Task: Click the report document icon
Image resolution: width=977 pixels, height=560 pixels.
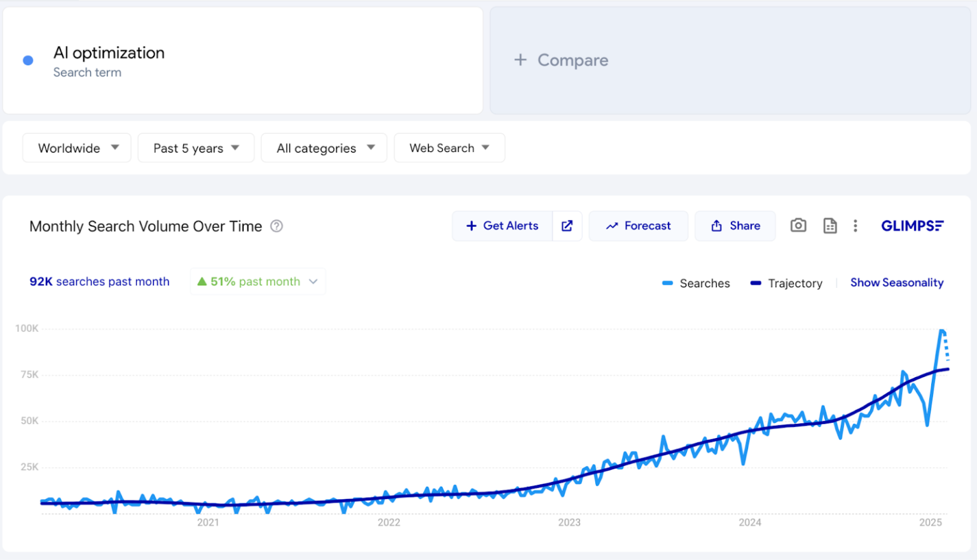Action: 830,226
